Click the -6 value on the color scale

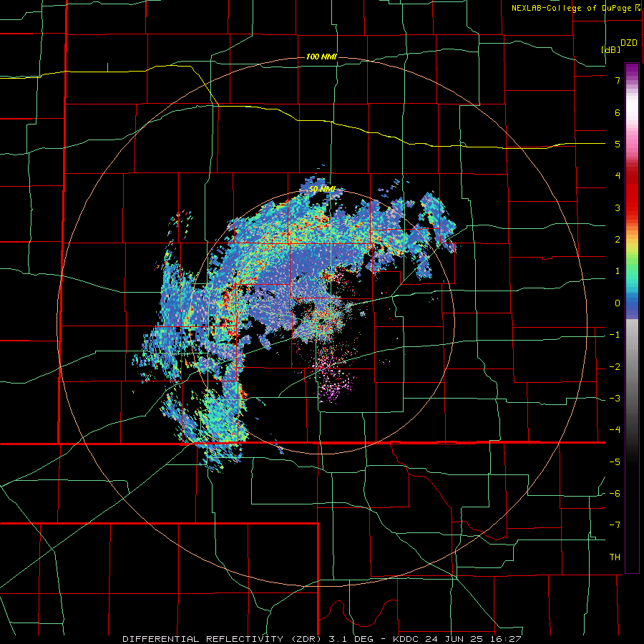[x=615, y=494]
